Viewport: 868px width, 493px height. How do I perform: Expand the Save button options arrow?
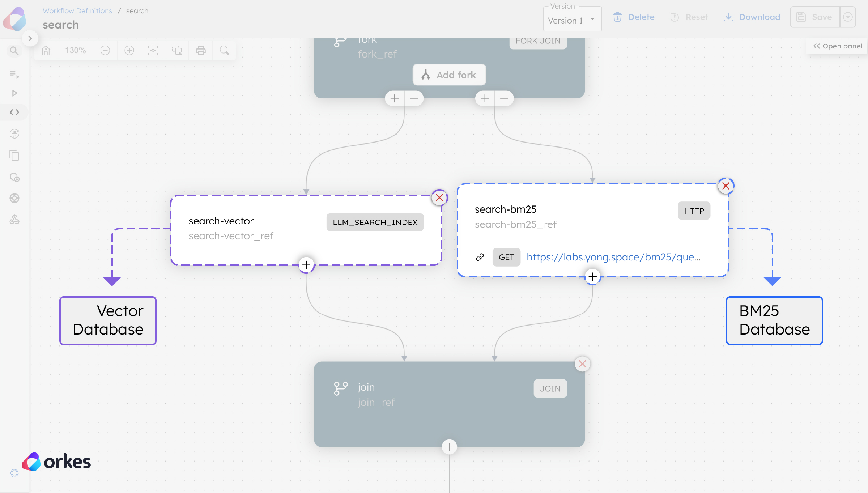pyautogui.click(x=848, y=17)
